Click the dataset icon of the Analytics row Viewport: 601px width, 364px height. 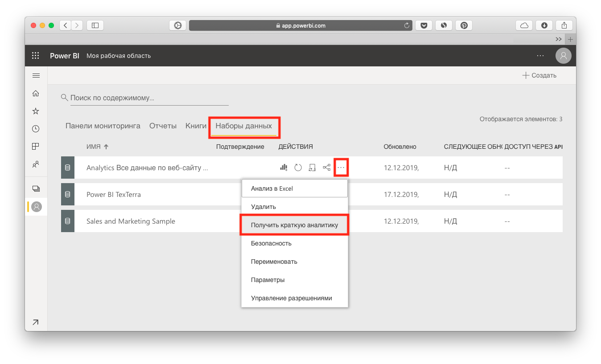(x=68, y=168)
